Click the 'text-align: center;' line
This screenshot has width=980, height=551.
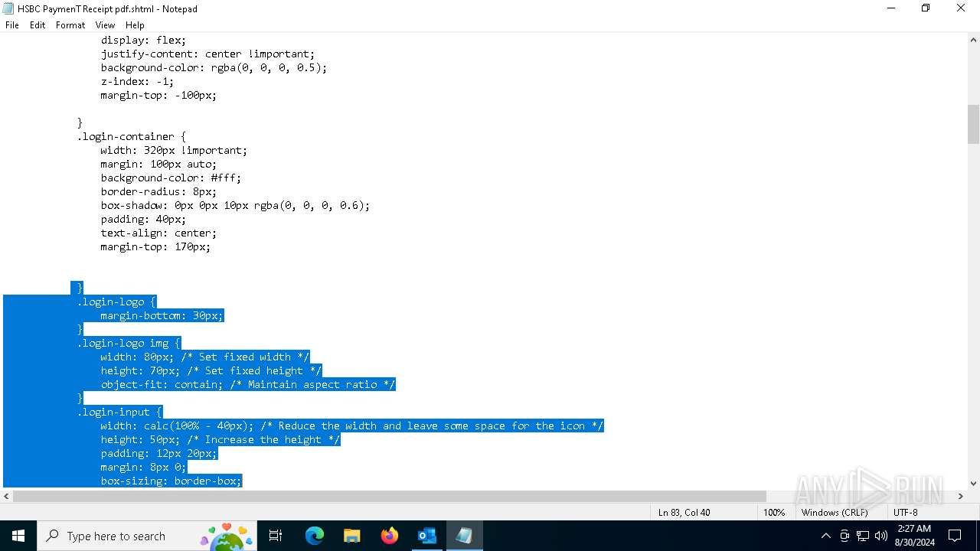coord(158,233)
